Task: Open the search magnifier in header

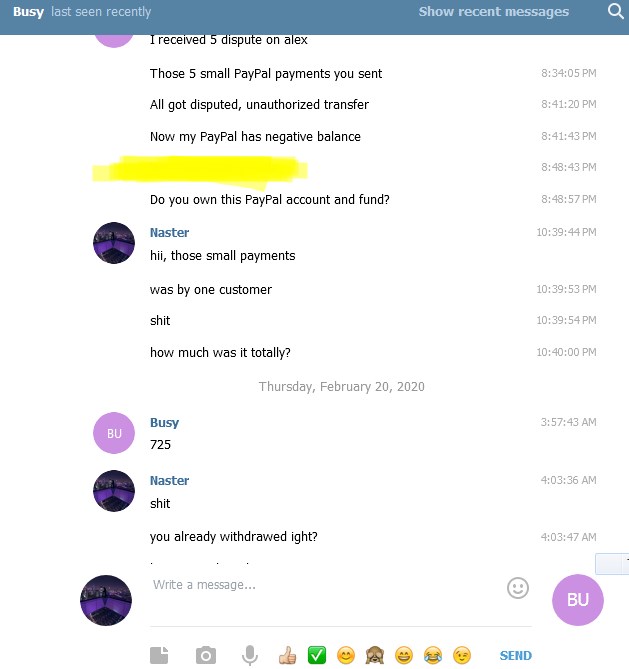Action: click(615, 11)
